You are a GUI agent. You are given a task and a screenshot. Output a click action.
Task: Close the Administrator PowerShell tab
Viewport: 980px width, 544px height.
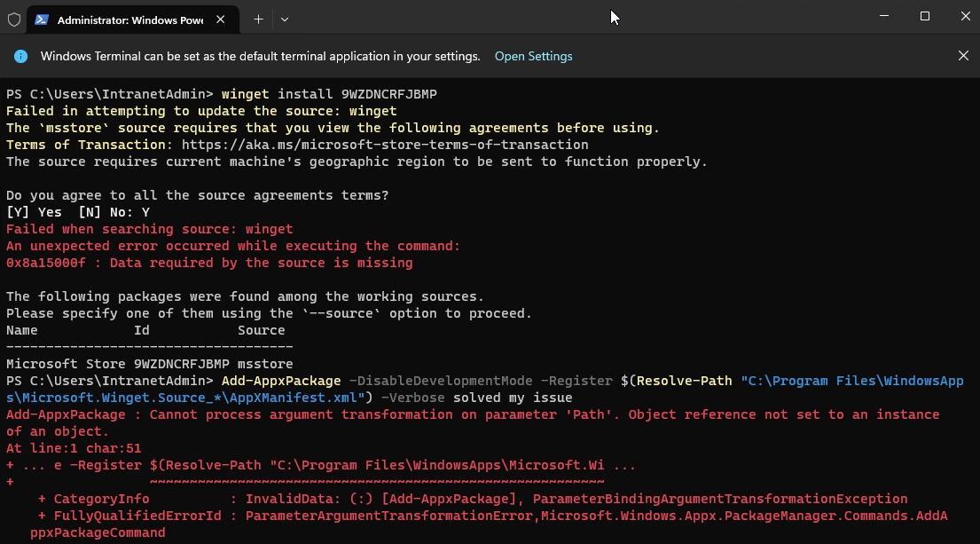pos(219,20)
